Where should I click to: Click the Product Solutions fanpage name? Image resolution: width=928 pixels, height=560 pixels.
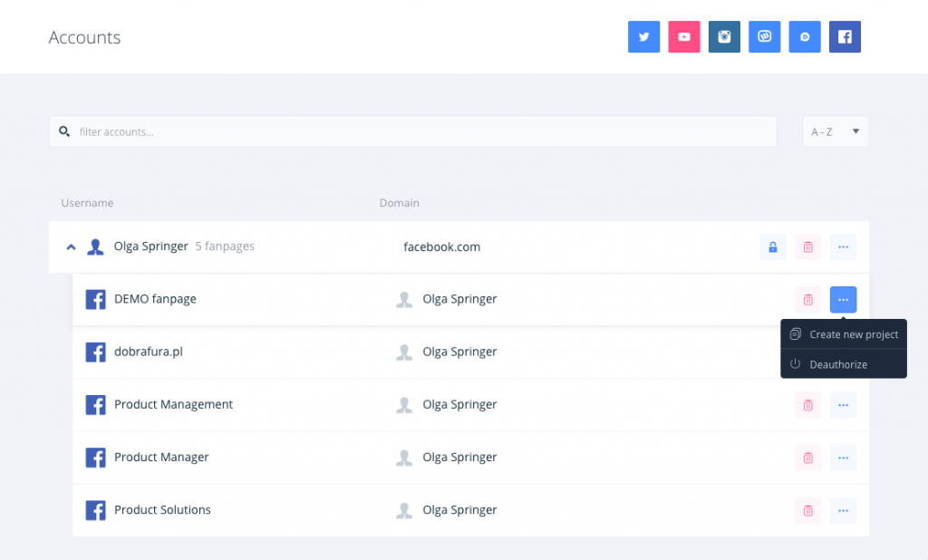pyautogui.click(x=162, y=510)
